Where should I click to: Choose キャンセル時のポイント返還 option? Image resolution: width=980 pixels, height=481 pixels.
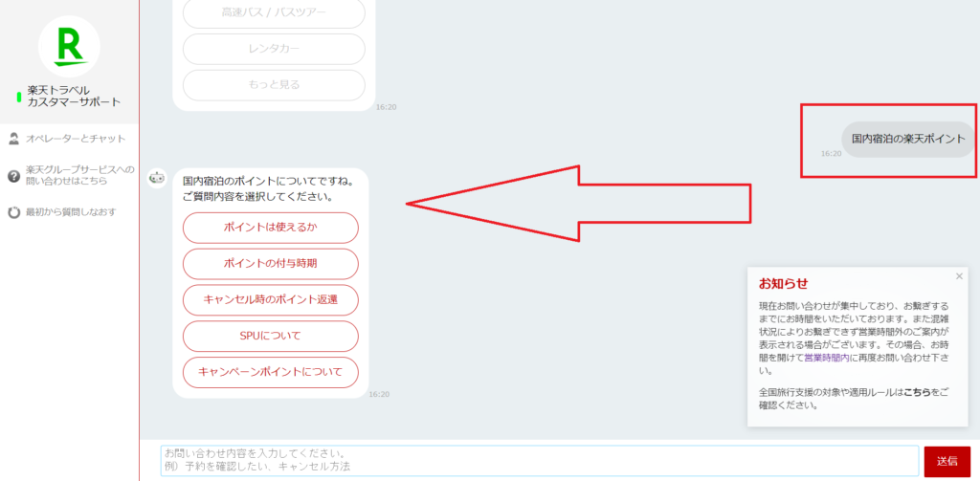click(271, 300)
